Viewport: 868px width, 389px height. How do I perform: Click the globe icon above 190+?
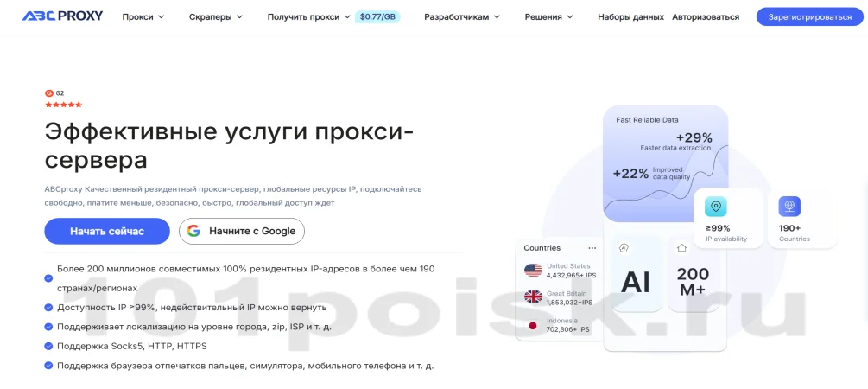789,207
